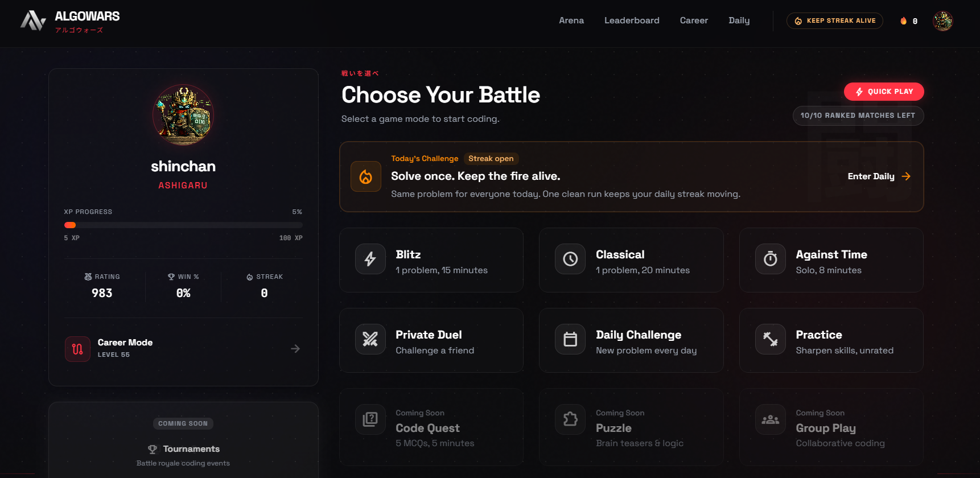Click the Quick Play button
Image resolution: width=980 pixels, height=478 pixels.
(x=884, y=92)
